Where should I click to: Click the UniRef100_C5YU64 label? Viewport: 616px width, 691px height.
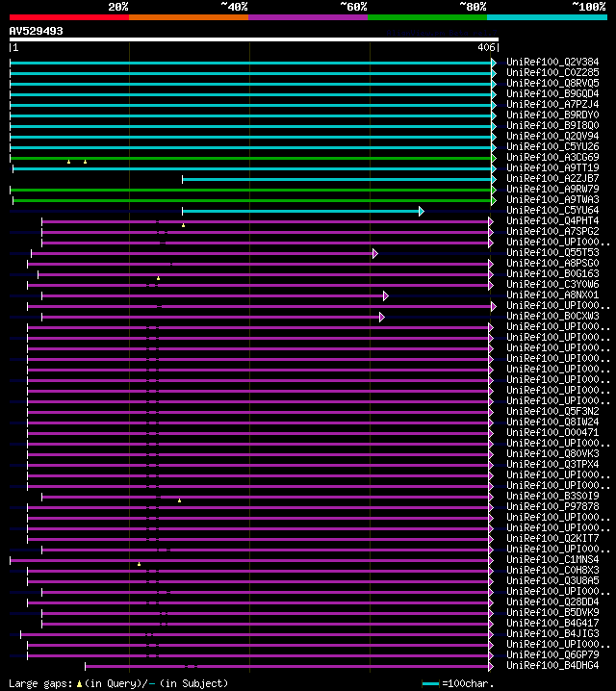(552, 210)
